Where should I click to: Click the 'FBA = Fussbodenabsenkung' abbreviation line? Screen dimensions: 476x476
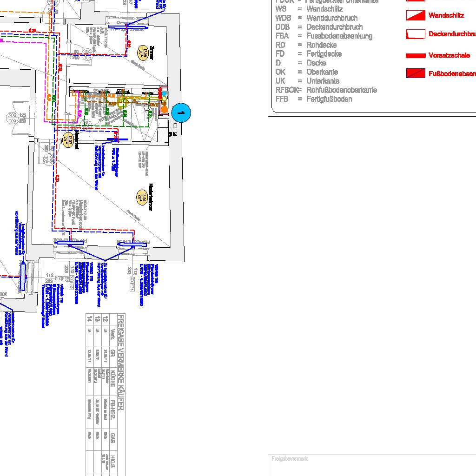[324, 36]
